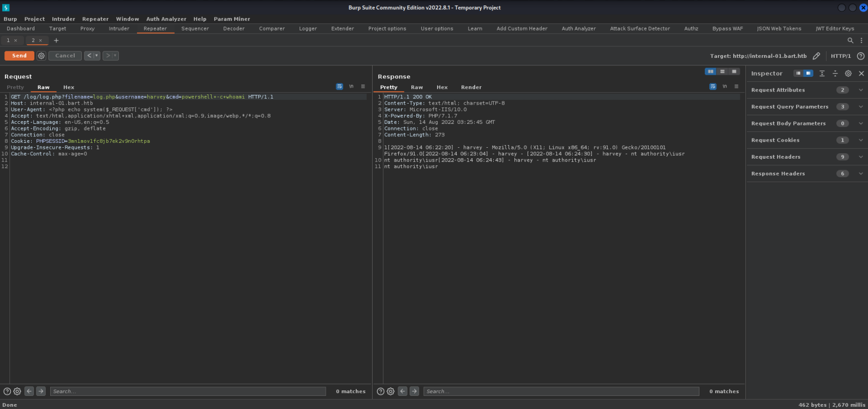Close the Inspector panel

coord(861,73)
